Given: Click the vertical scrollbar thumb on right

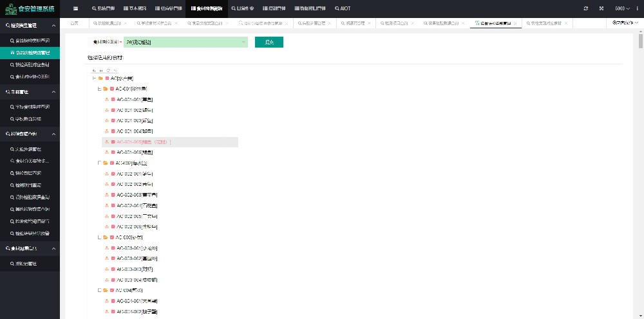Looking at the screenshot, I should pyautogui.click(x=640, y=41).
